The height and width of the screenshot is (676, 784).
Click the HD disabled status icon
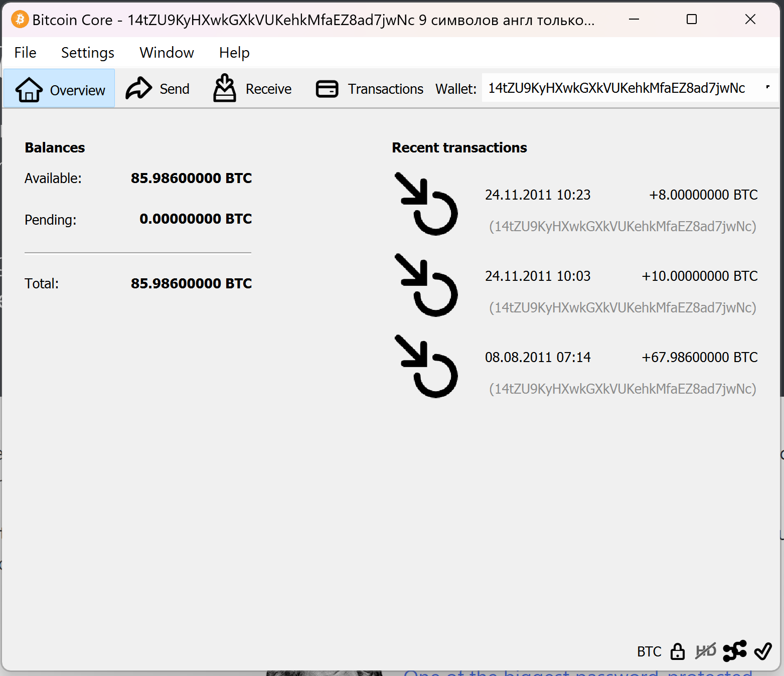(x=706, y=651)
